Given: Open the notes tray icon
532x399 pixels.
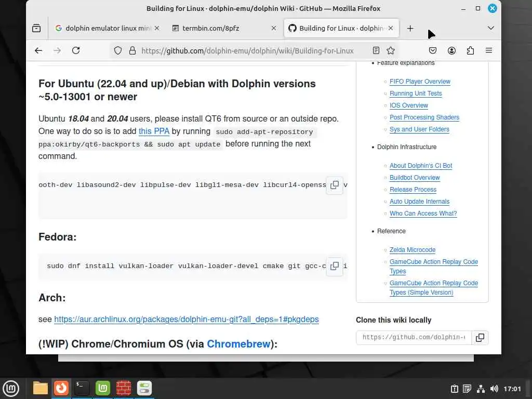Looking at the screenshot, I should click(x=467, y=389).
